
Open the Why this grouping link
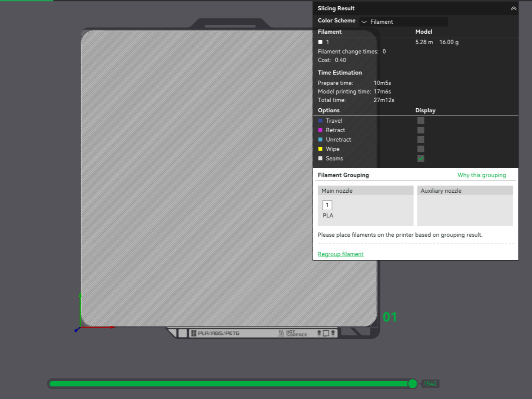tap(481, 175)
